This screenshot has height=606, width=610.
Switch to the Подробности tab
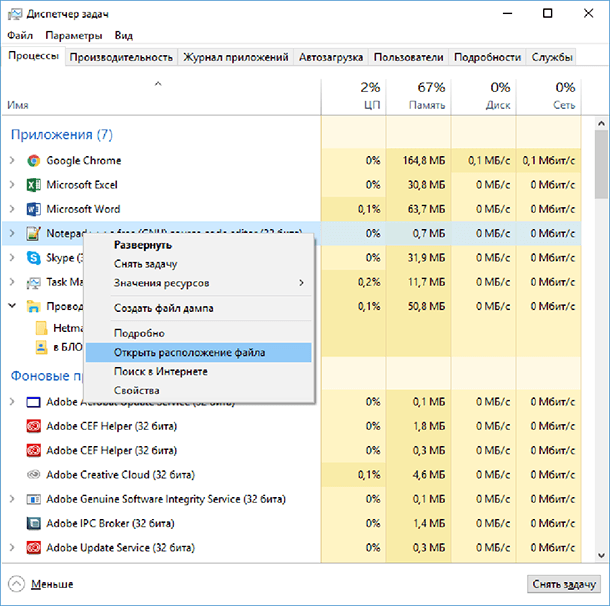click(x=487, y=57)
